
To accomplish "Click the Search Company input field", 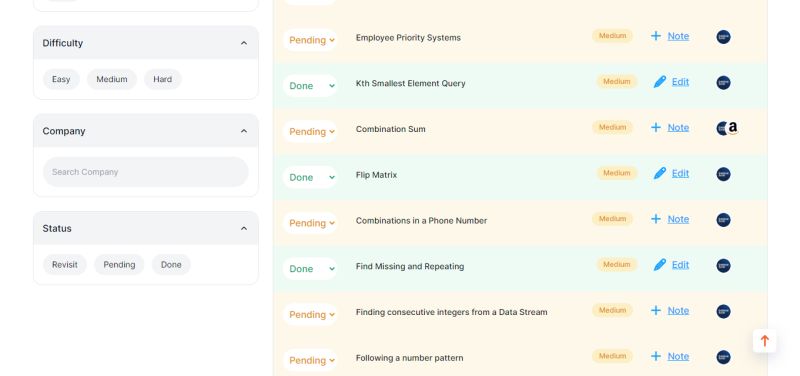I will pos(145,172).
